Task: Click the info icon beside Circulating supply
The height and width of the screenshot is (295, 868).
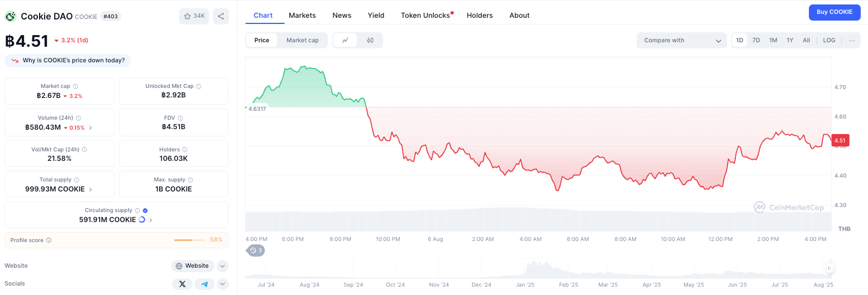Action: click(x=138, y=210)
